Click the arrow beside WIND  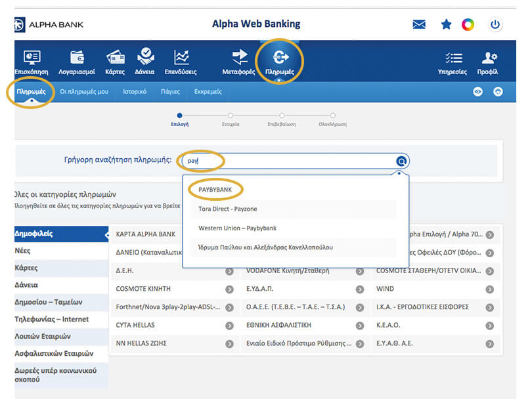[489, 289]
